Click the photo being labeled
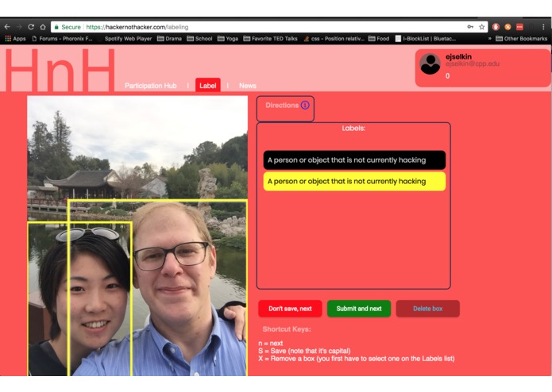 pos(137,236)
